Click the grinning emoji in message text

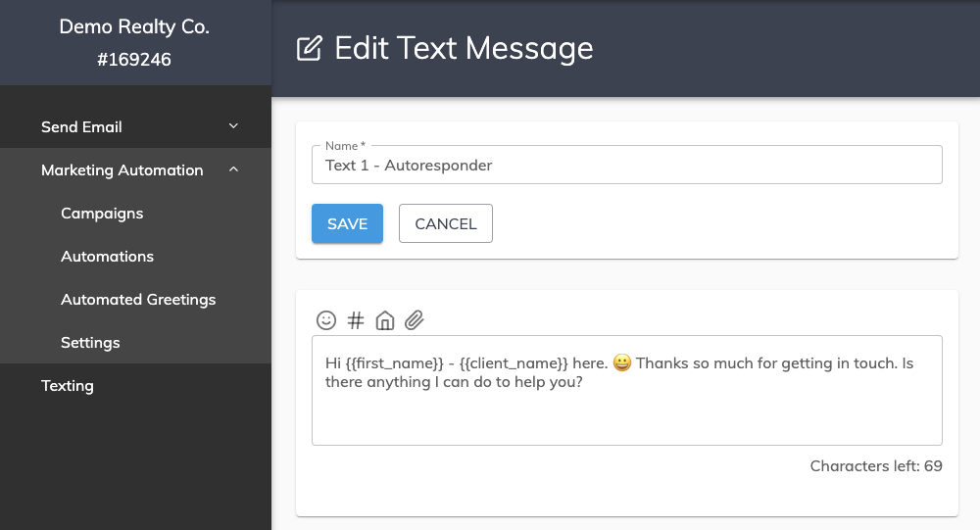[622, 362]
